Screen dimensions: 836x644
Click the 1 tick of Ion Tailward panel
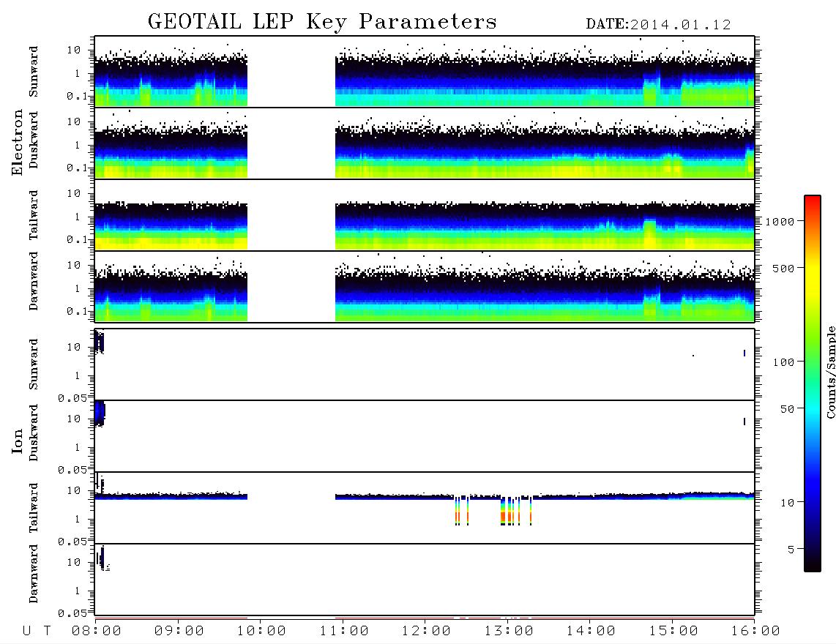[x=78, y=520]
